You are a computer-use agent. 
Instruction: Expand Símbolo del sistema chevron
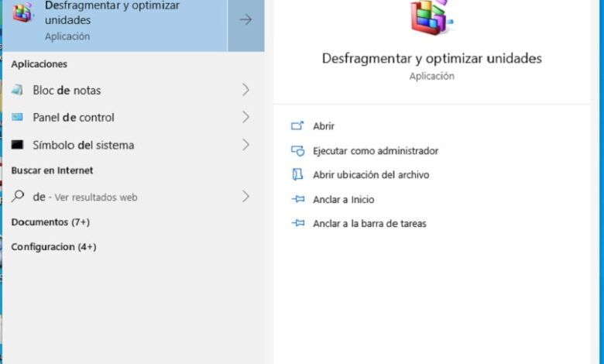[x=245, y=145]
